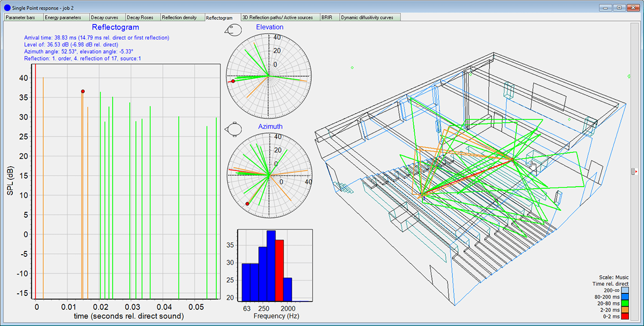Select the red frequency bar in histogram
Viewport: 644px width, 326px height.
[x=279, y=270]
